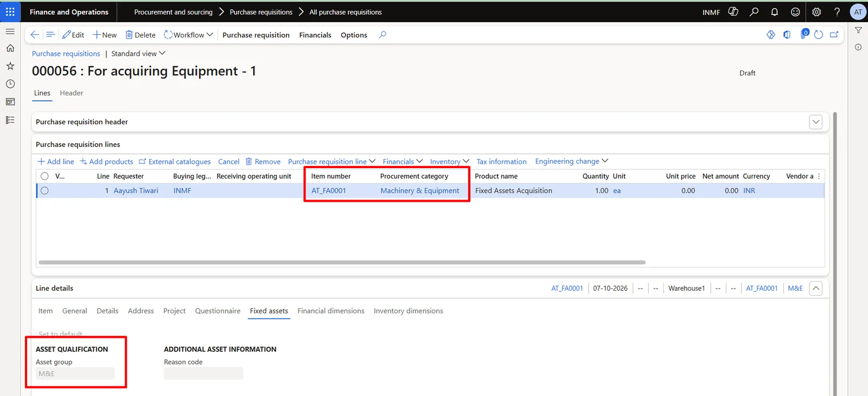Image resolution: width=868 pixels, height=396 pixels.
Task: Click the Copilot icon in top bar
Action: (x=733, y=11)
